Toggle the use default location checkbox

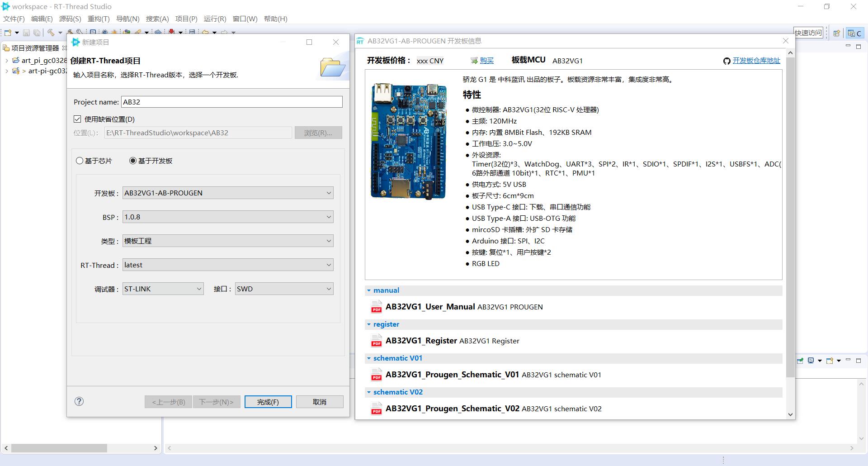click(x=77, y=119)
